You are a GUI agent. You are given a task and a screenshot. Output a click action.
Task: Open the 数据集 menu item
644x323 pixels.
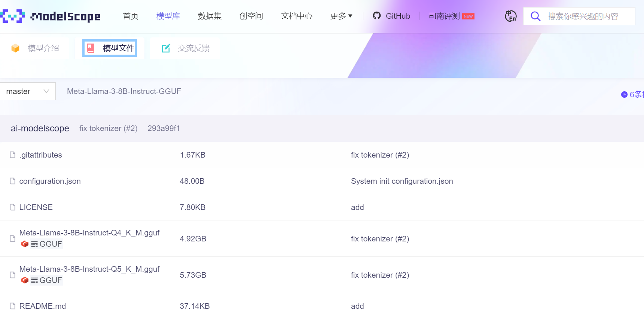tap(210, 16)
